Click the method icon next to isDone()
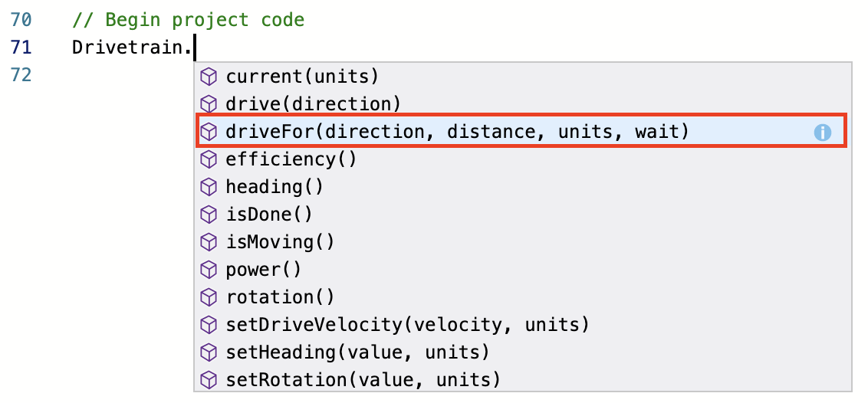868x403 pixels. pos(208,215)
